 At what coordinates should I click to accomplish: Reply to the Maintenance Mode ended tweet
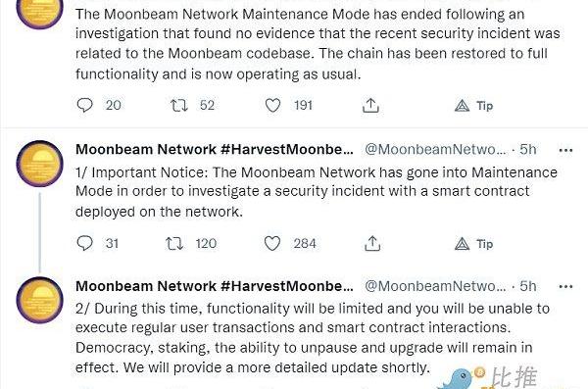pyautogui.click(x=84, y=105)
